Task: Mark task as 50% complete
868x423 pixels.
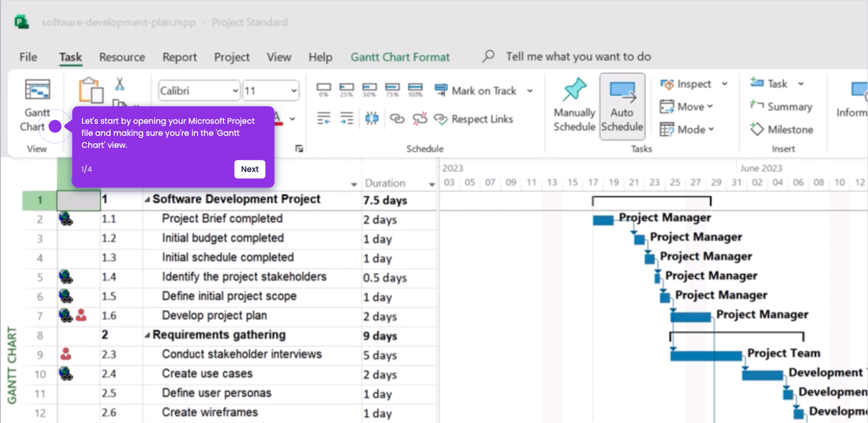Action: pyautogui.click(x=370, y=89)
